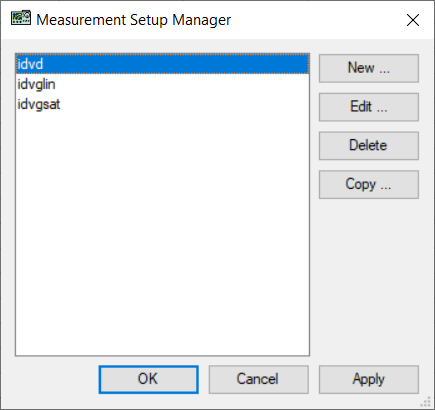Click the Measurement Setup Manager title icon
Screen dimensions: 435x410
pos(21,18)
